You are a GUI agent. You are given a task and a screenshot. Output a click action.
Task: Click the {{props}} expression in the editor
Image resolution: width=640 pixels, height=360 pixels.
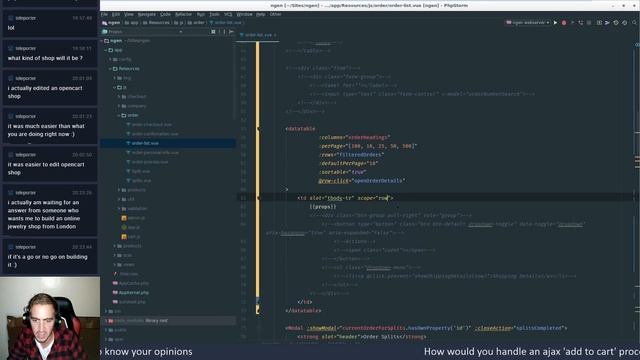(x=323, y=207)
